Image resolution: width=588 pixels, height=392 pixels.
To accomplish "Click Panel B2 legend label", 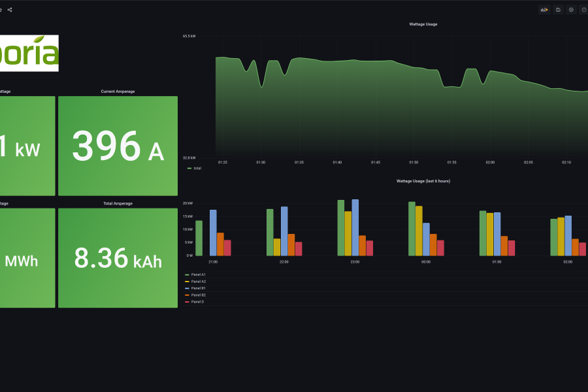I will (198, 295).
